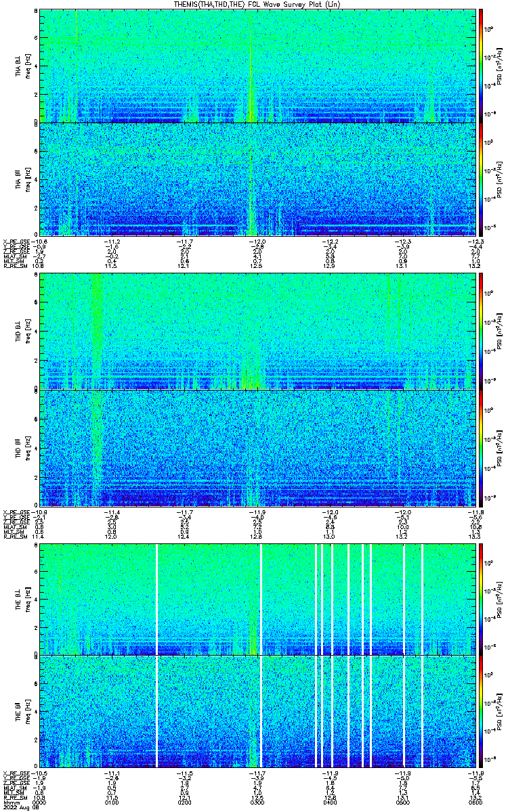Click the color bar beside THA B-perpendicular panel

click(481, 66)
